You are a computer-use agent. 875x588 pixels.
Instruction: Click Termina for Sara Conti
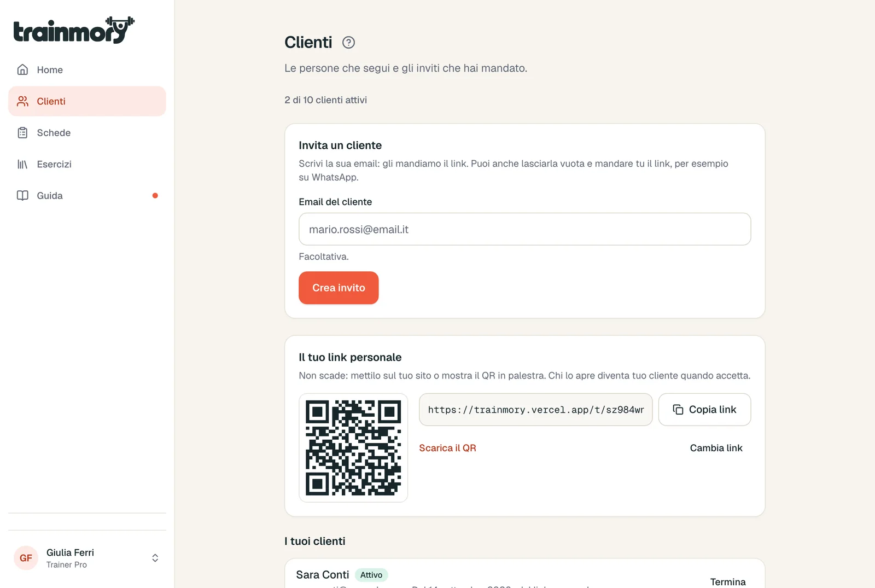coord(728,581)
